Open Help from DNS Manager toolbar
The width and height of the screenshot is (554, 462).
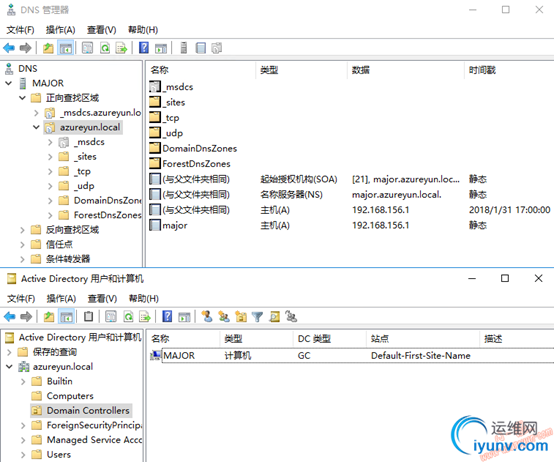pyautogui.click(x=144, y=48)
